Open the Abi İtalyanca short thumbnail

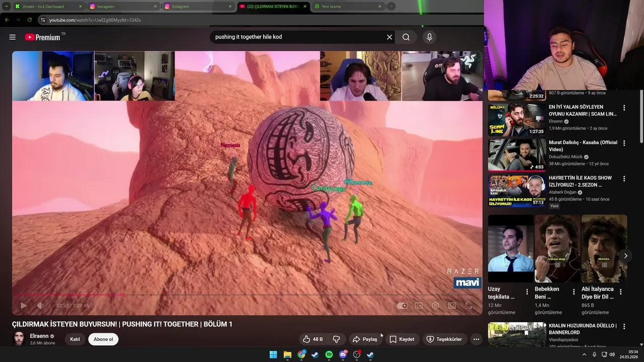pos(604,249)
